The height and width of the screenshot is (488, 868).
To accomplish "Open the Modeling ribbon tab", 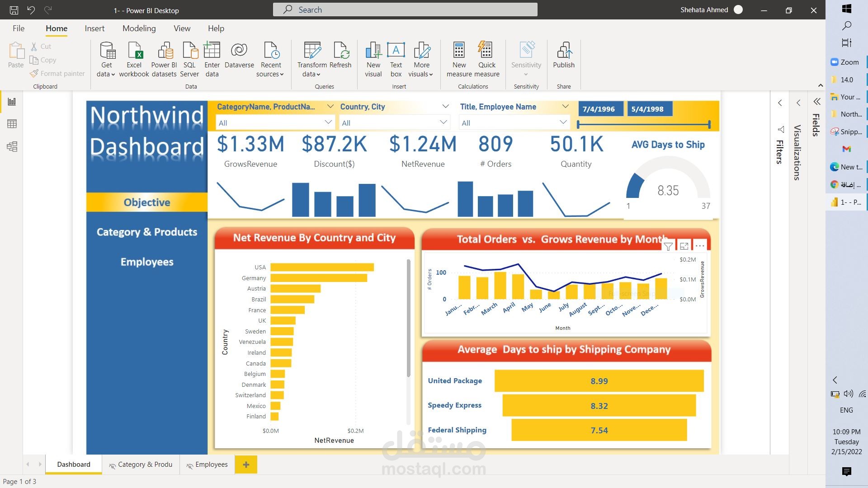I will 139,28.
